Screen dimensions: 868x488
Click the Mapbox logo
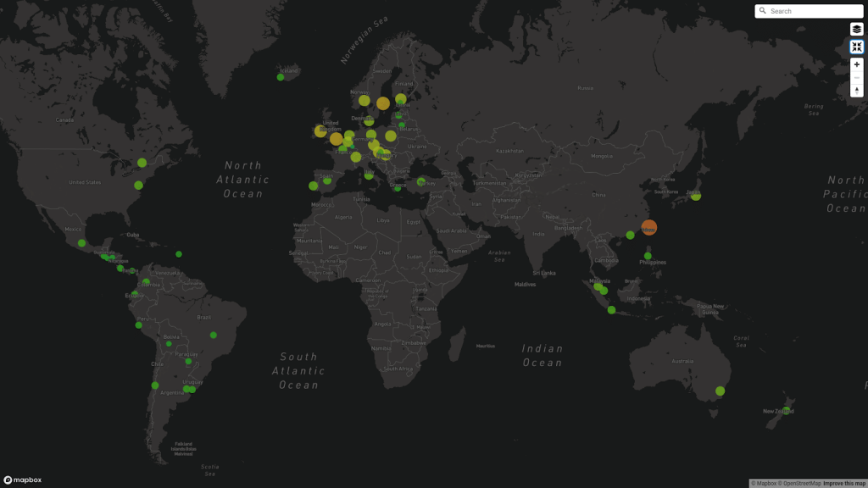23,480
